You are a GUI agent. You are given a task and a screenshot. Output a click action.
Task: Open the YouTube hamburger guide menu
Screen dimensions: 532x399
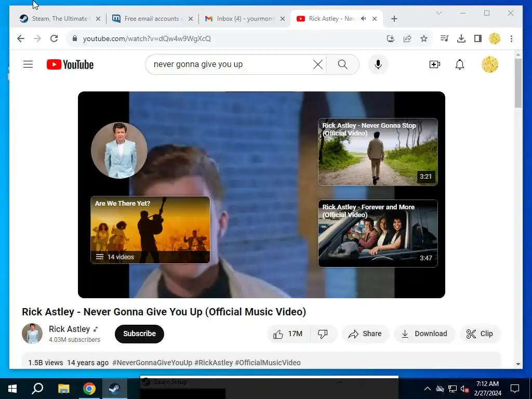pos(28,64)
